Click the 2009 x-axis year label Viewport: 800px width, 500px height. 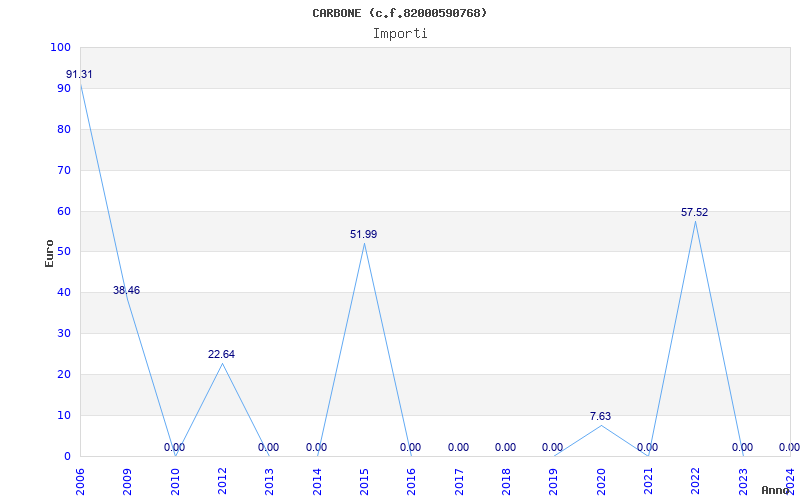(x=128, y=482)
